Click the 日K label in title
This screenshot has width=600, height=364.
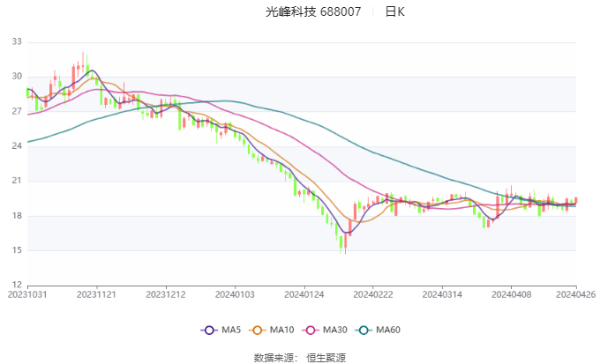point(394,11)
